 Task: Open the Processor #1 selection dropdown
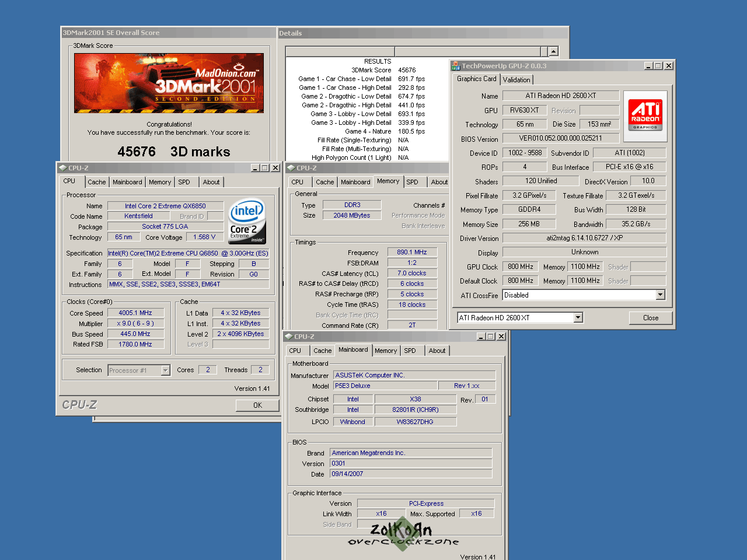click(x=166, y=370)
